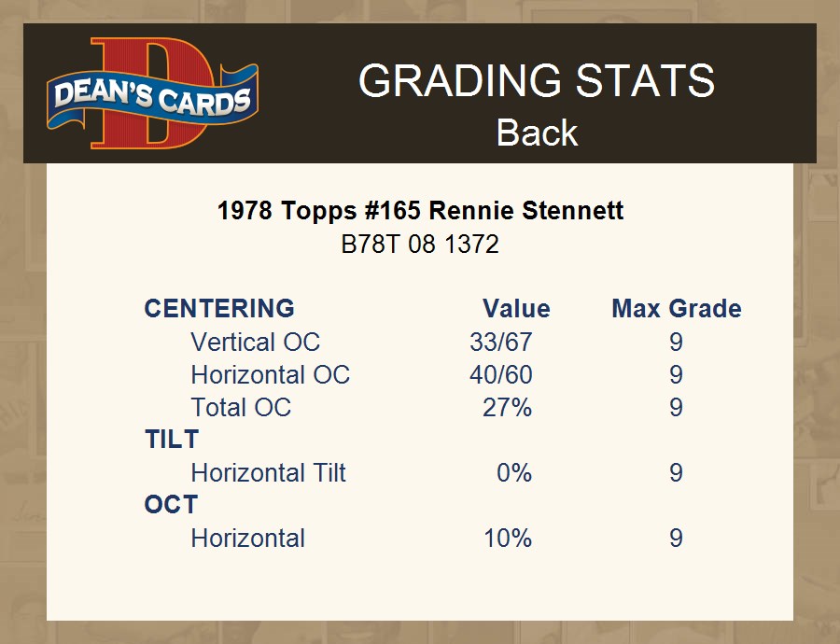Click the 27% Total OC value
The height and width of the screenshot is (644, 840).
(x=507, y=407)
